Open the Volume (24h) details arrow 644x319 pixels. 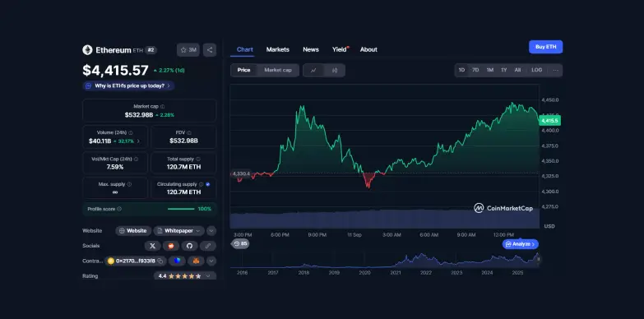(x=138, y=141)
